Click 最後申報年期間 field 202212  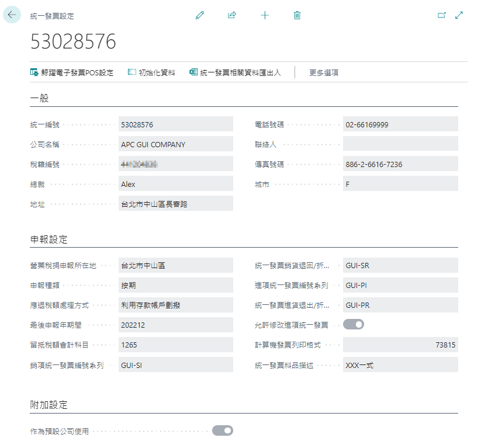pyautogui.click(x=176, y=325)
